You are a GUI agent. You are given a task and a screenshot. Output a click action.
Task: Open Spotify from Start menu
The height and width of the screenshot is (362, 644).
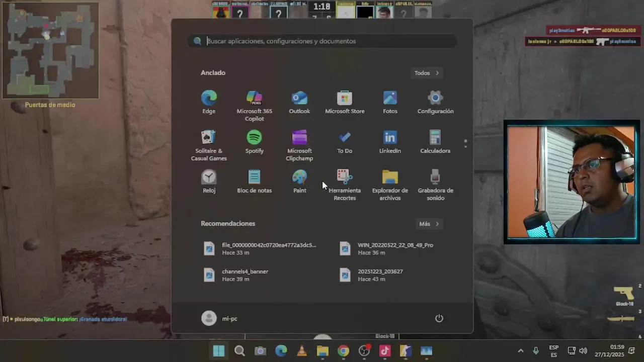pos(254,142)
